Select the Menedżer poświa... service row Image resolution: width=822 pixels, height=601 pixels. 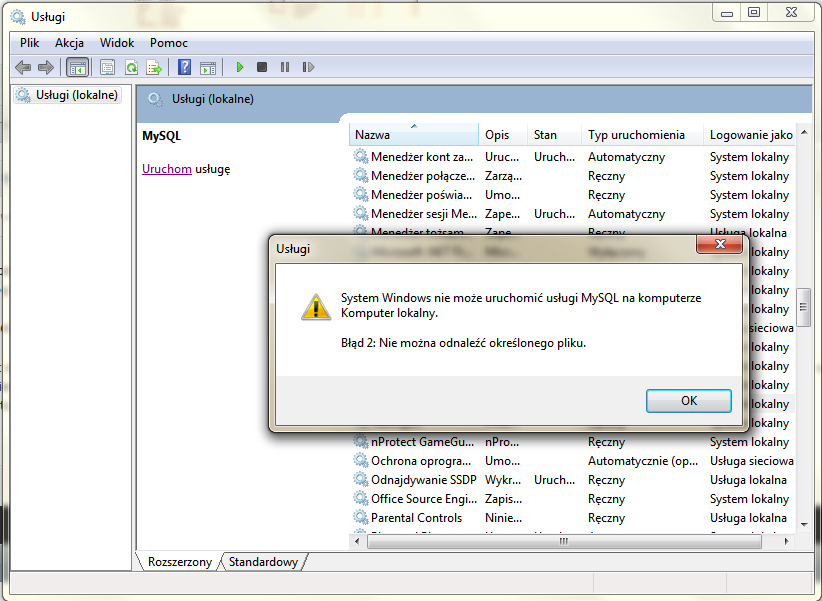coord(572,194)
